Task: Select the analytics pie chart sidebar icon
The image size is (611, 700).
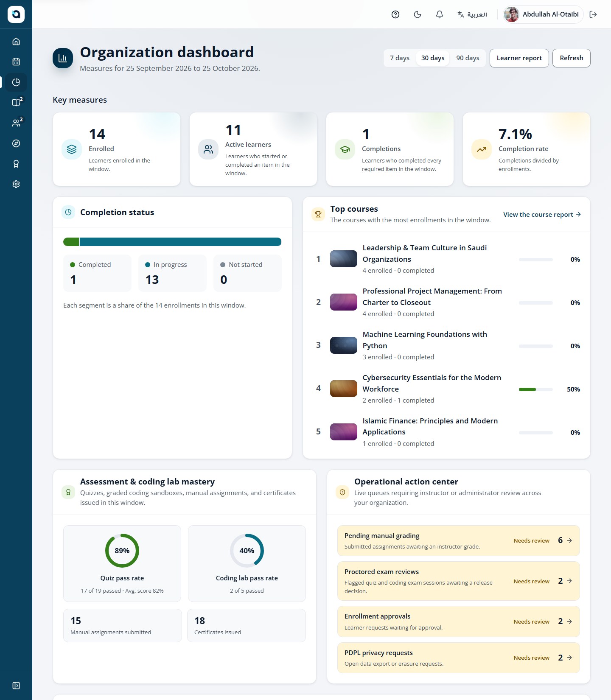Action: click(x=16, y=82)
